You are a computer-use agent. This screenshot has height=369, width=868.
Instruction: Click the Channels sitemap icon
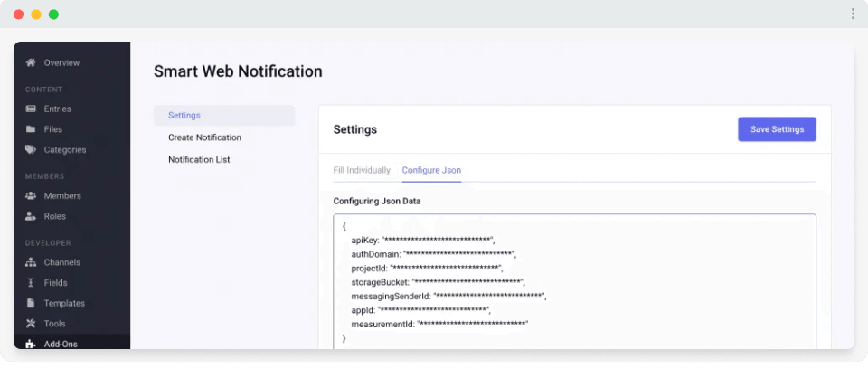tap(31, 262)
